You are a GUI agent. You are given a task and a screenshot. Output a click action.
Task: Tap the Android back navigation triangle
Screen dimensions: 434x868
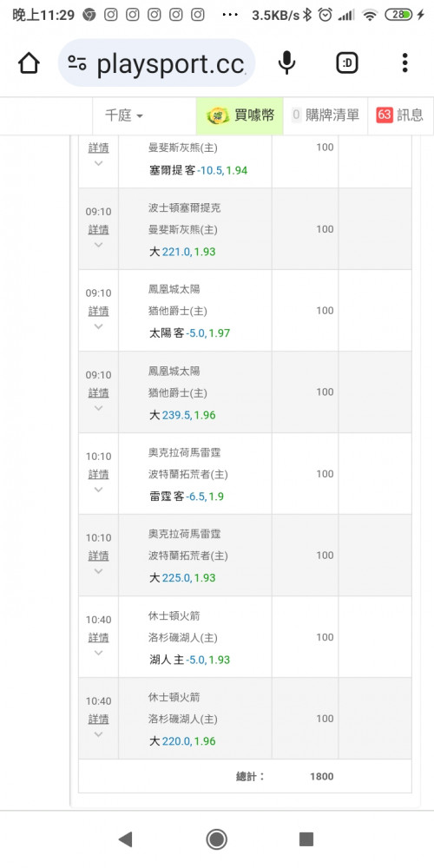126,839
